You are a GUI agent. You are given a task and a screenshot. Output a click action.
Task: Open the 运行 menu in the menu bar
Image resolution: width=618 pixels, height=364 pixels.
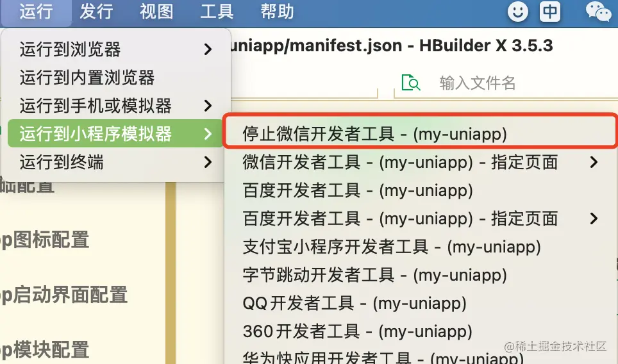point(37,11)
